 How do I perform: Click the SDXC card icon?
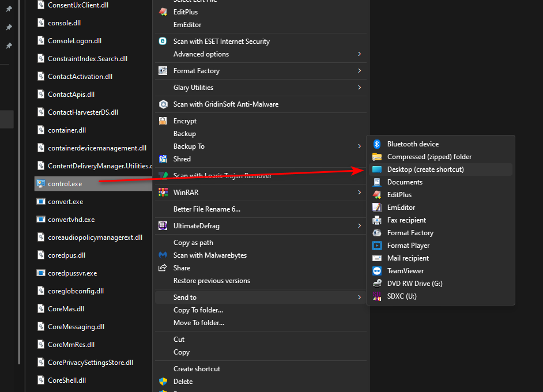click(377, 296)
